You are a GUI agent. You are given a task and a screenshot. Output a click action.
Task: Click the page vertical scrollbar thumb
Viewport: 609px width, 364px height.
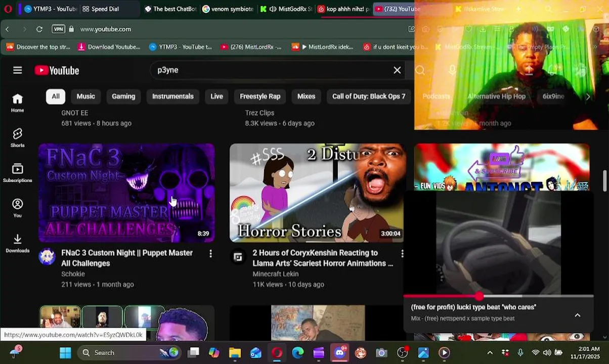point(605,181)
